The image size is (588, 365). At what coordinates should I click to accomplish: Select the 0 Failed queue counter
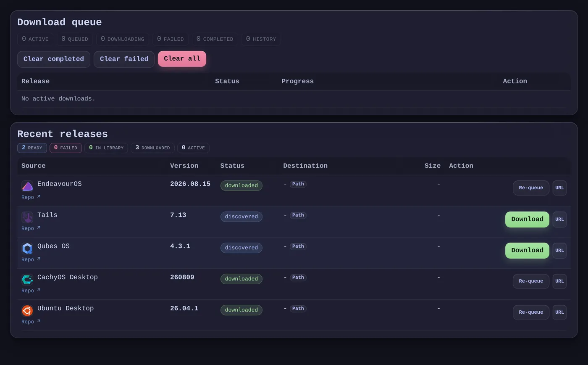(x=171, y=39)
